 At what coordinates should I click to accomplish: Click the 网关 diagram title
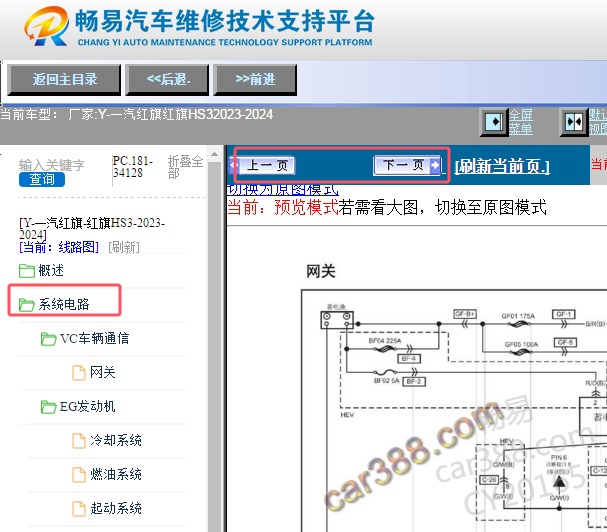pos(321,271)
